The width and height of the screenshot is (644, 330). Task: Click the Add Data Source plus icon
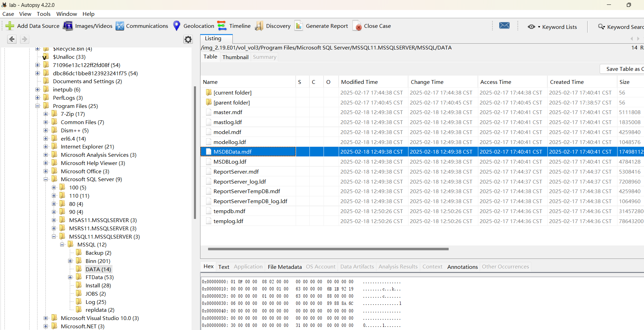pos(10,26)
